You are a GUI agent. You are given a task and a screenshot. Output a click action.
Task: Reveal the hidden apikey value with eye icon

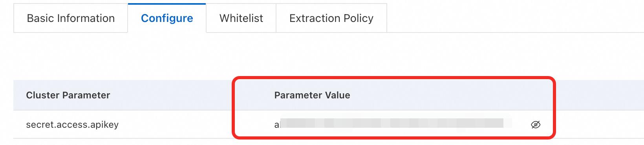pos(536,125)
